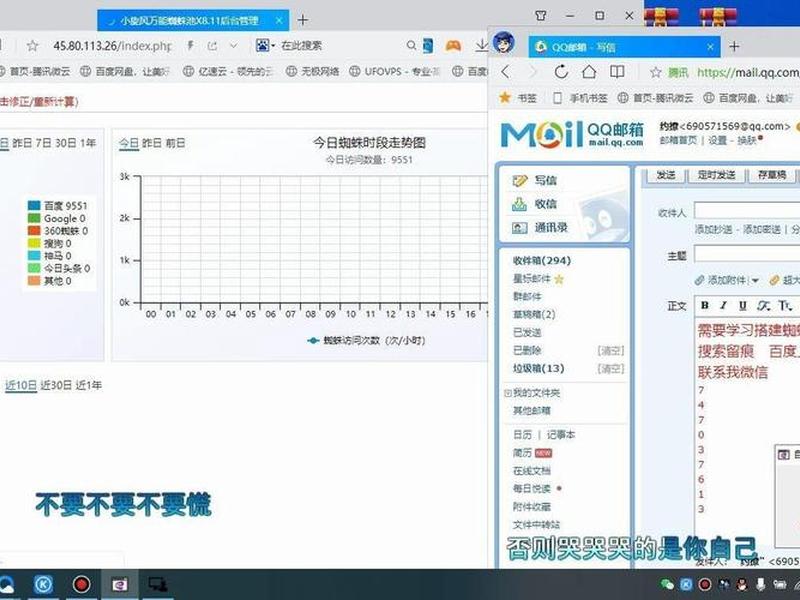The height and width of the screenshot is (600, 800).
Task: Open 在线文档 online documents
Action: point(532,471)
